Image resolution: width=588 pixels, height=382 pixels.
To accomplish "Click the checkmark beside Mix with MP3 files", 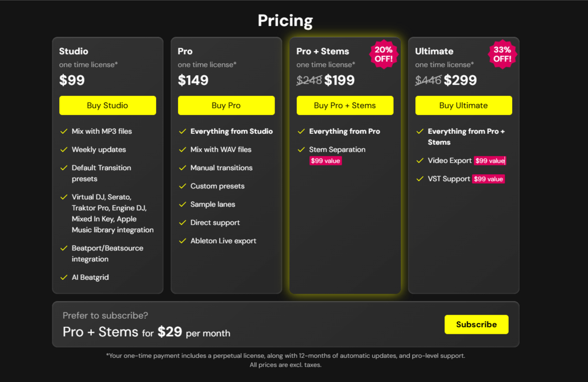I will point(64,132).
